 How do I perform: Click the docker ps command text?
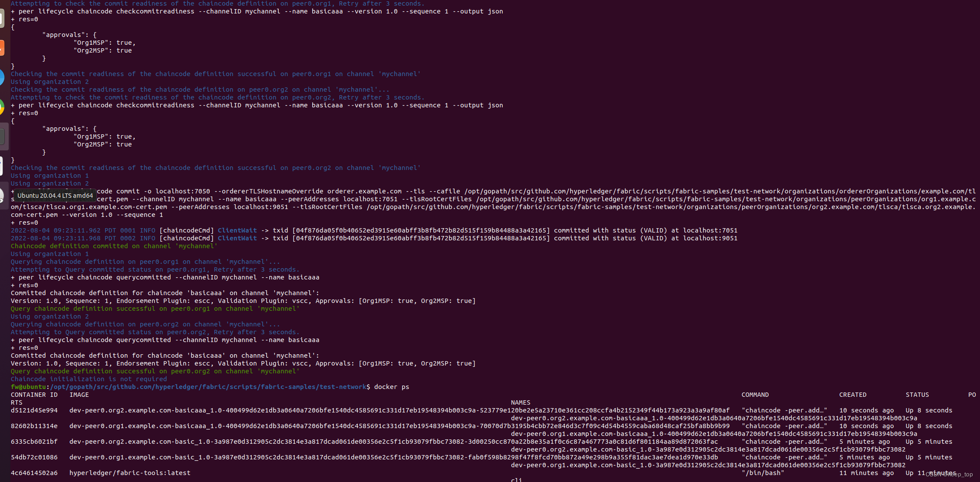[390, 387]
